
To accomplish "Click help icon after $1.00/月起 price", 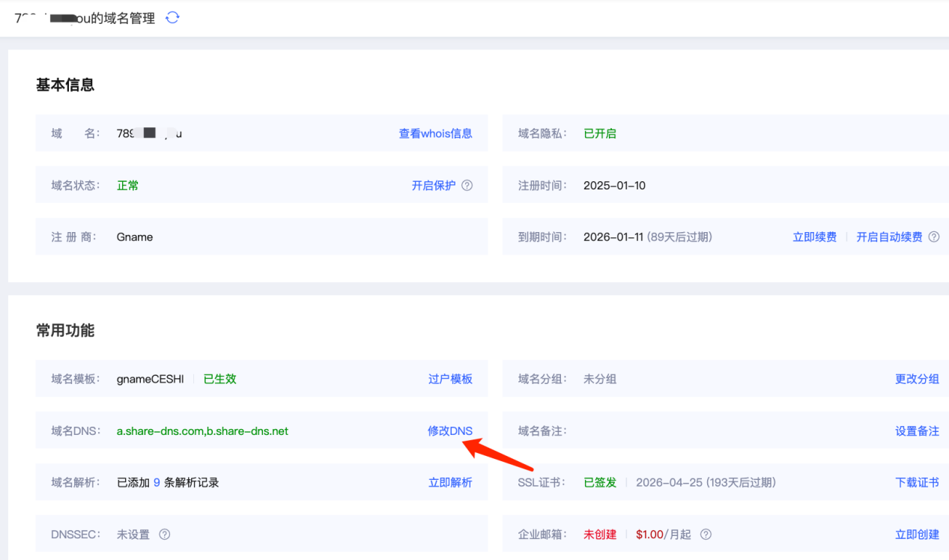I will coord(705,535).
